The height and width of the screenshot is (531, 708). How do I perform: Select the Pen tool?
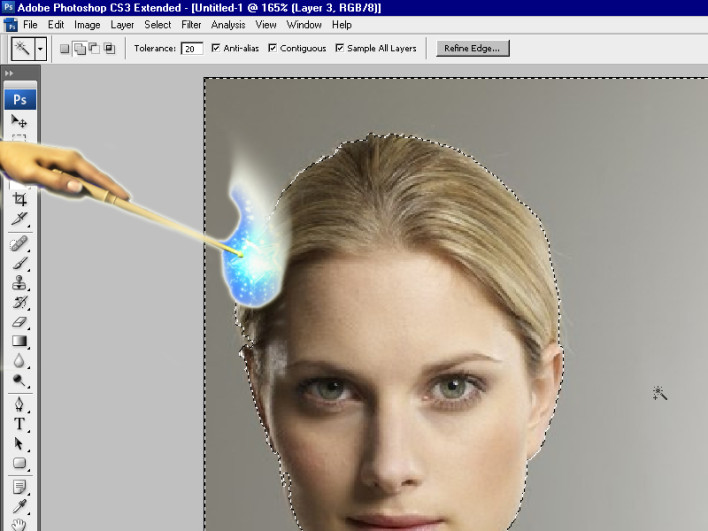click(x=19, y=405)
